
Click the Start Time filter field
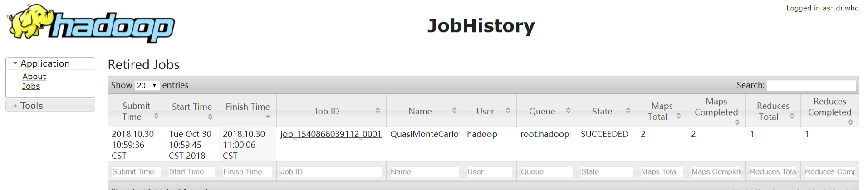[191, 172]
